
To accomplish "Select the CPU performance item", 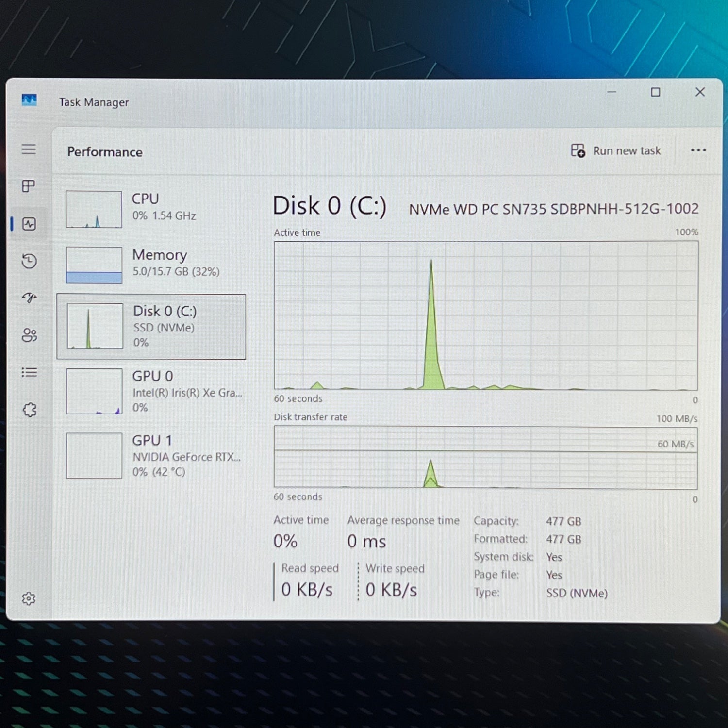I will click(151, 209).
